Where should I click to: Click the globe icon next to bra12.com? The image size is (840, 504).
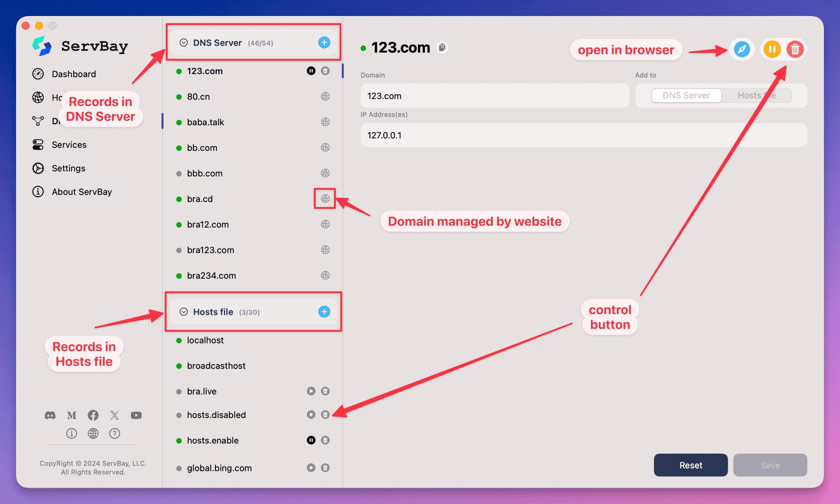(x=325, y=224)
